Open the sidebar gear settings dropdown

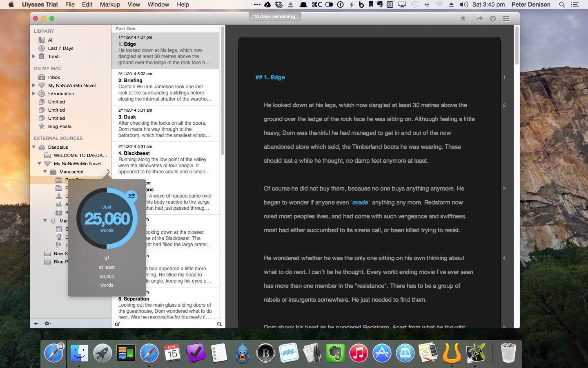coord(48,323)
